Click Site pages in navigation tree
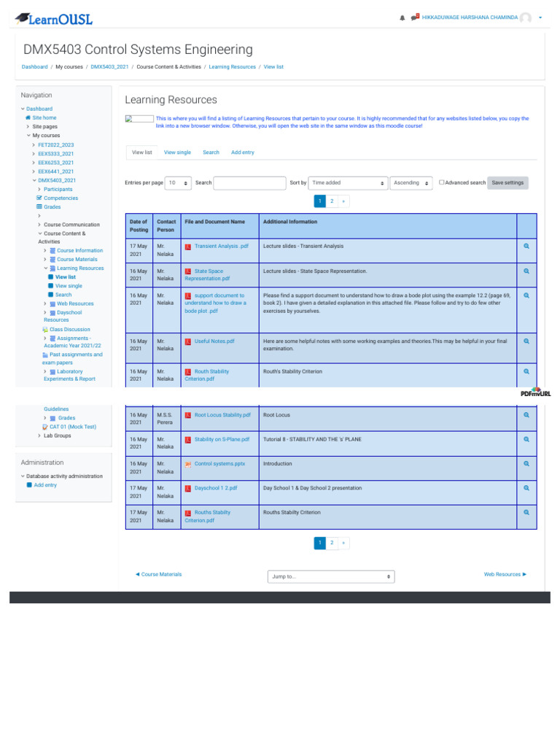 [x=44, y=127]
